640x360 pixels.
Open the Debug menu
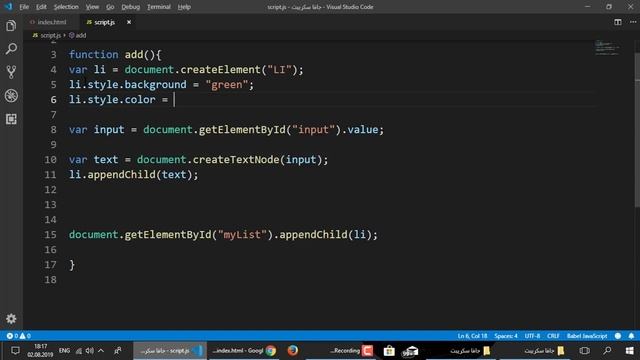131,7
